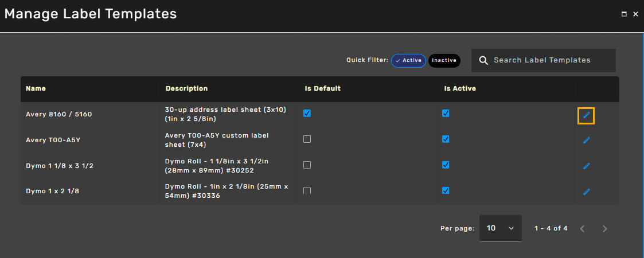Sort by the Name column header
This screenshot has height=258, width=644.
36,89
